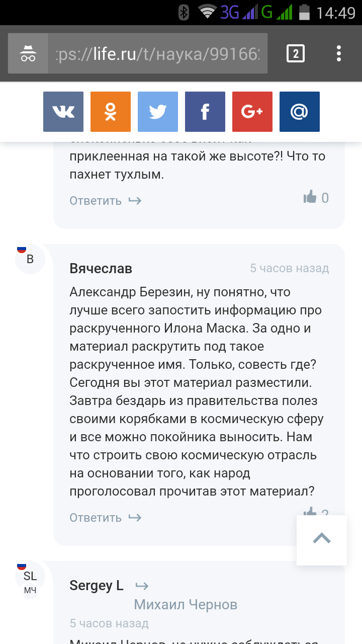Open Sergey L's SL avatar

coord(30,576)
